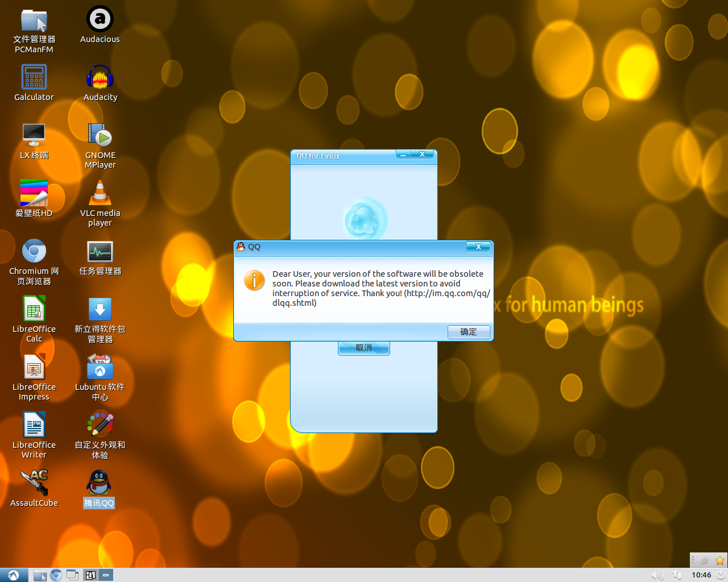Click the gray gear icon beside the star
728x582 pixels.
[705, 560]
